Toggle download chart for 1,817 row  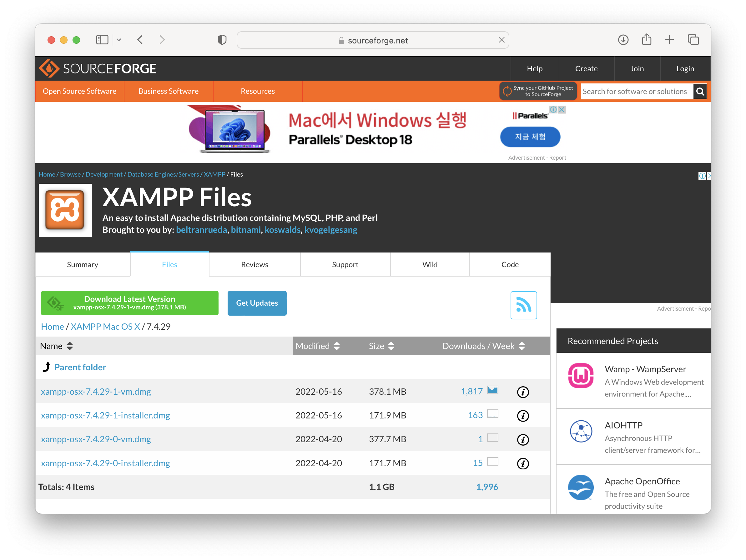[492, 390]
